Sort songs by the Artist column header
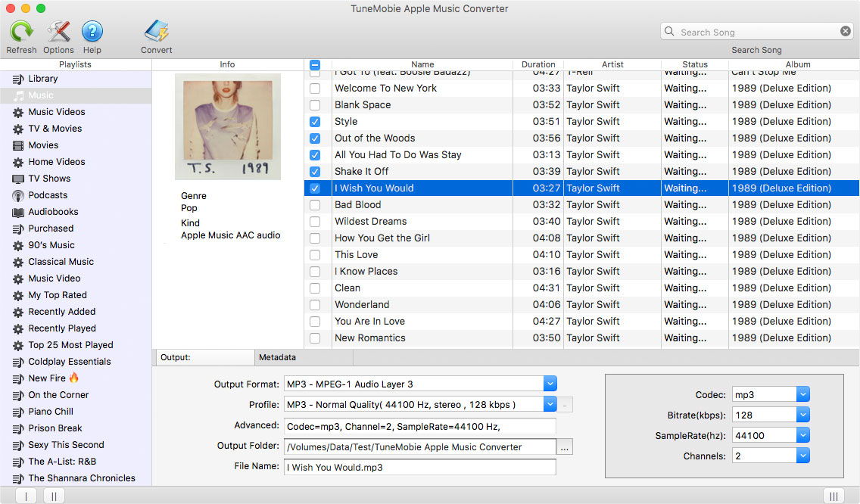Screen dimensions: 860x504 612,65
